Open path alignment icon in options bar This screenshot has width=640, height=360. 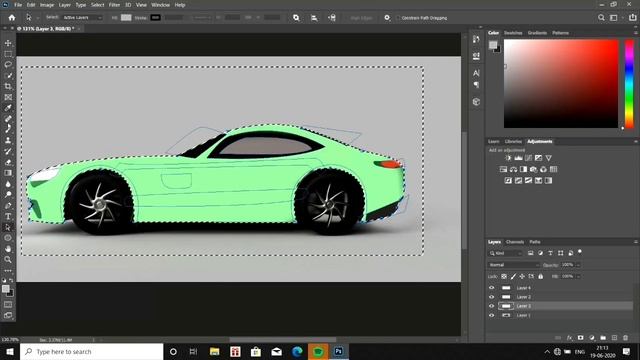[314, 18]
